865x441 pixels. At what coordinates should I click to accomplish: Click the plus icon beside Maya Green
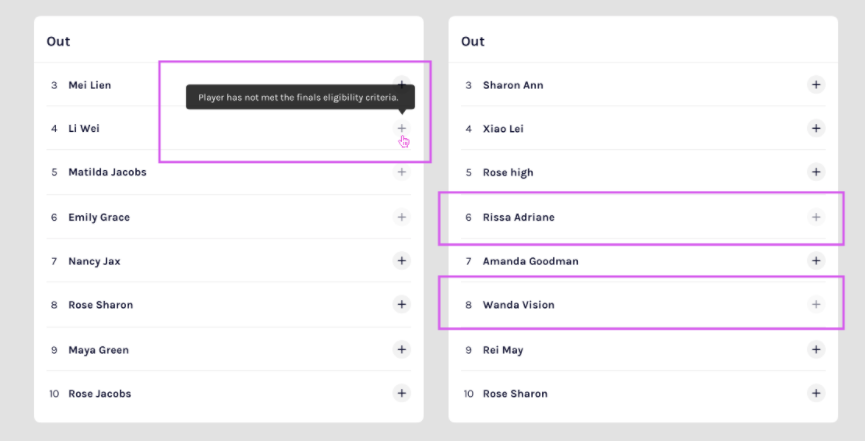point(401,350)
